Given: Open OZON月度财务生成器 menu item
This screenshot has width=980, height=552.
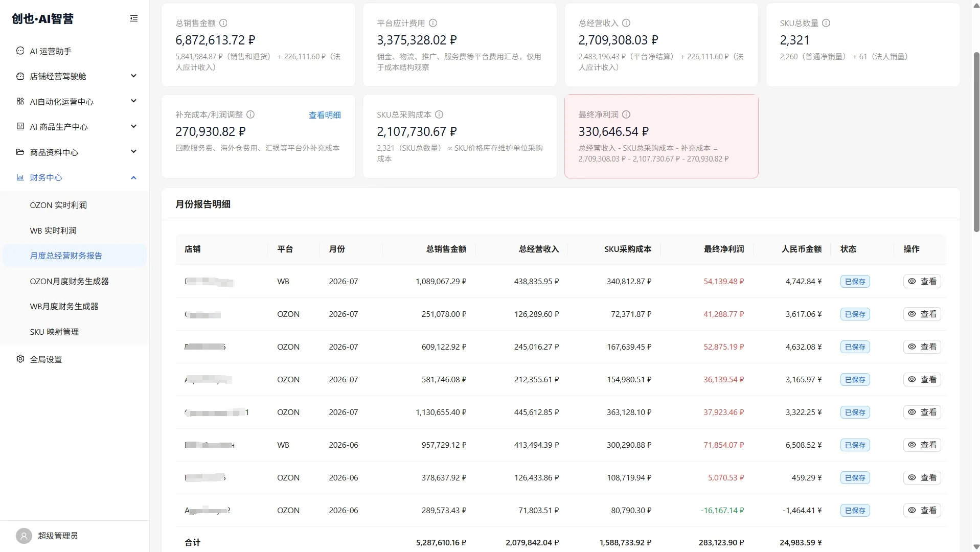Looking at the screenshot, I should coord(75,281).
